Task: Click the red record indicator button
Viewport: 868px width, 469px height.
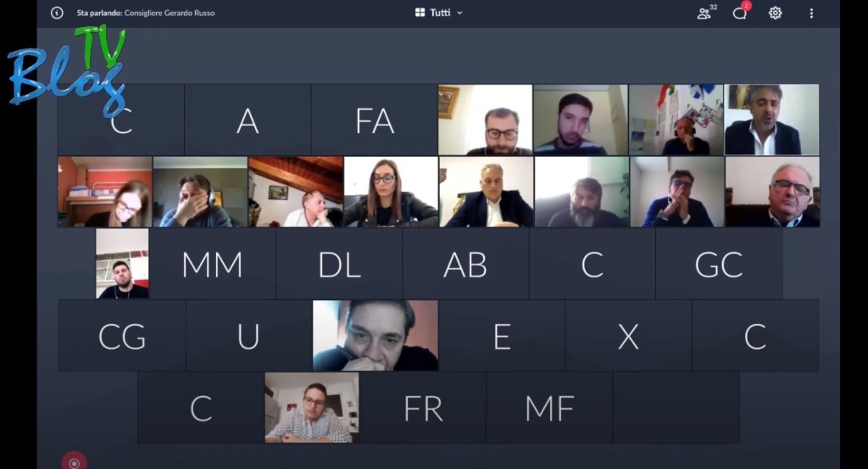Action: click(75, 462)
